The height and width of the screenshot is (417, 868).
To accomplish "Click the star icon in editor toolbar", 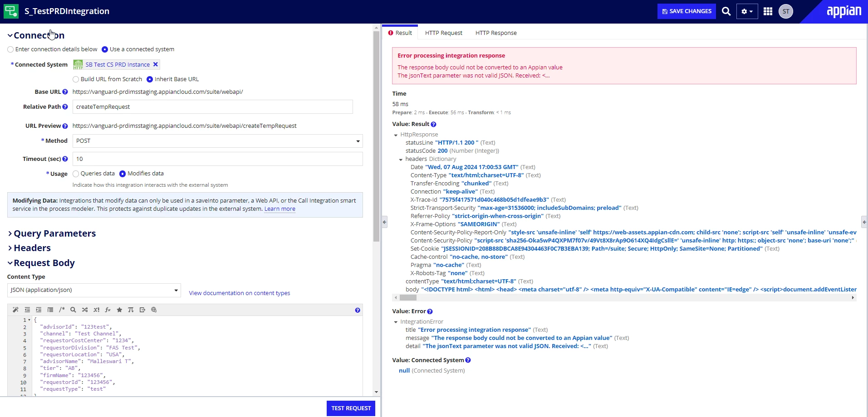I will click(x=119, y=310).
